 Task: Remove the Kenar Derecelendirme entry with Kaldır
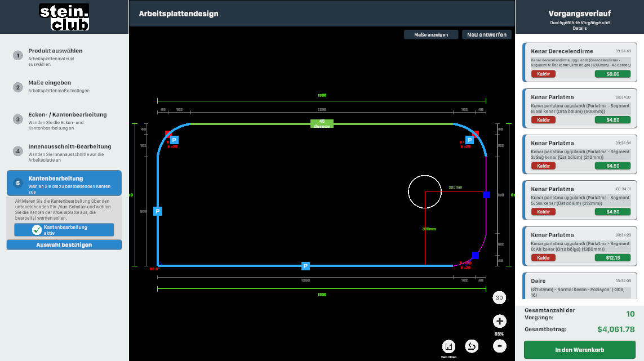543,74
